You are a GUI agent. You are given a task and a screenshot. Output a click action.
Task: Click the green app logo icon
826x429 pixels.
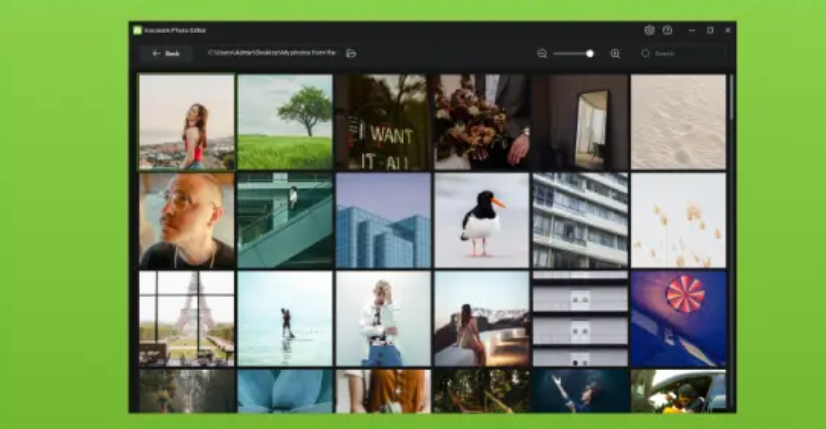tap(137, 31)
